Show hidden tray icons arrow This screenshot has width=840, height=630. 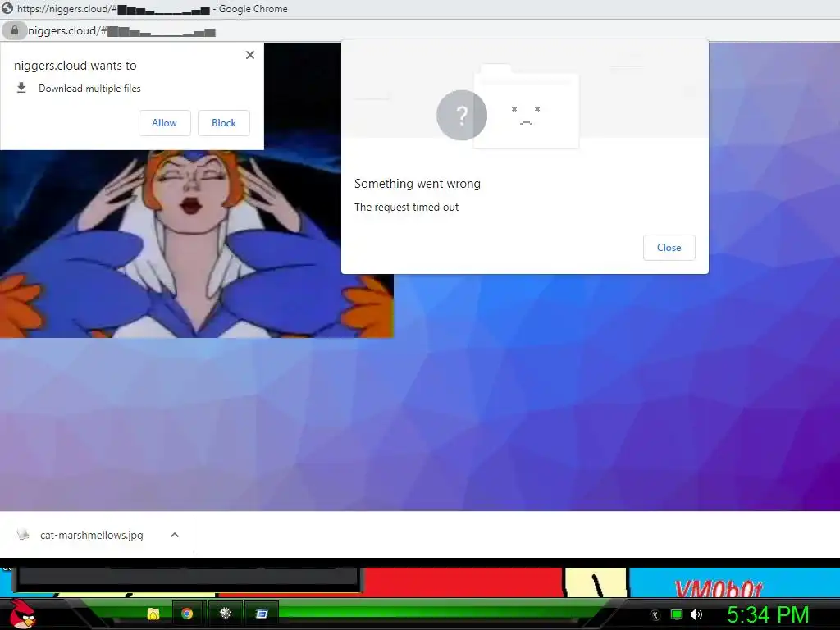655,615
